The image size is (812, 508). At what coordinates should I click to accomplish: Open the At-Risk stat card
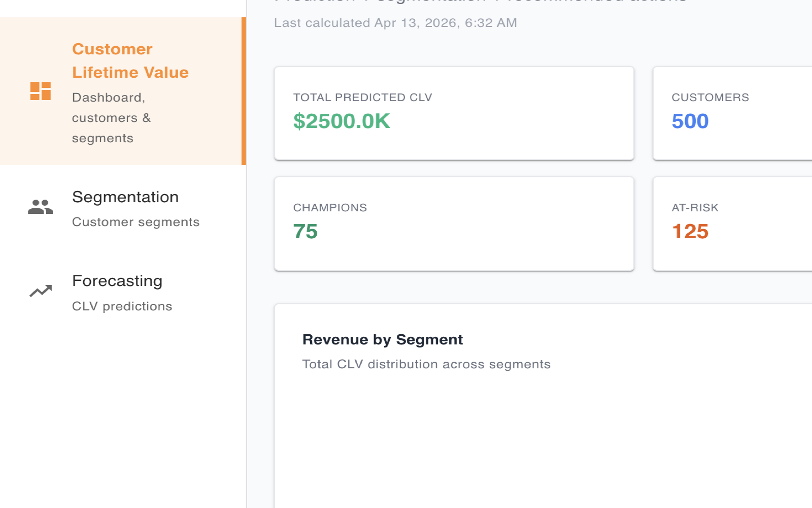tap(732, 224)
